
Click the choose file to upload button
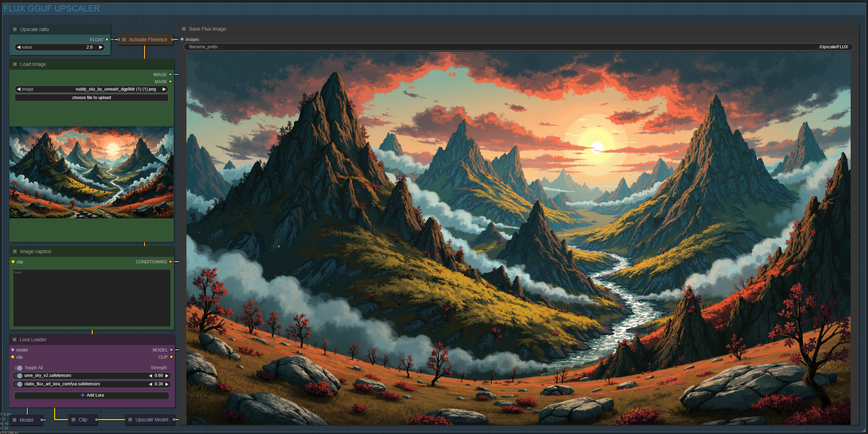tap(91, 98)
